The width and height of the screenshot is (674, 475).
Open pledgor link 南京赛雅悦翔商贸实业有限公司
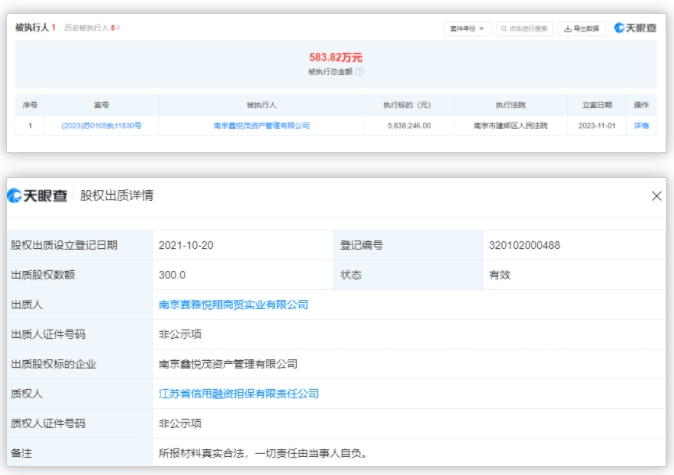233,305
